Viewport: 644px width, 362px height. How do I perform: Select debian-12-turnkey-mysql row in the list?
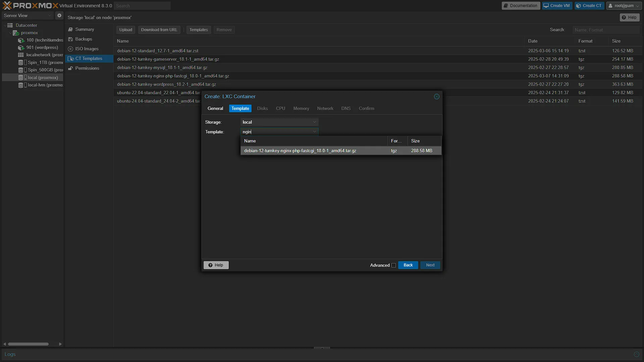click(378, 67)
